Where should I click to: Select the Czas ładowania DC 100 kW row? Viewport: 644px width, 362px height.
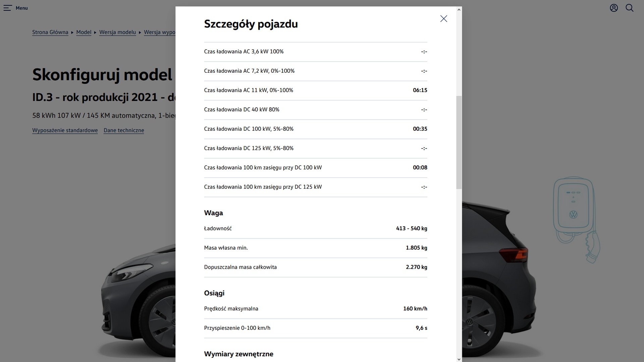(x=315, y=129)
